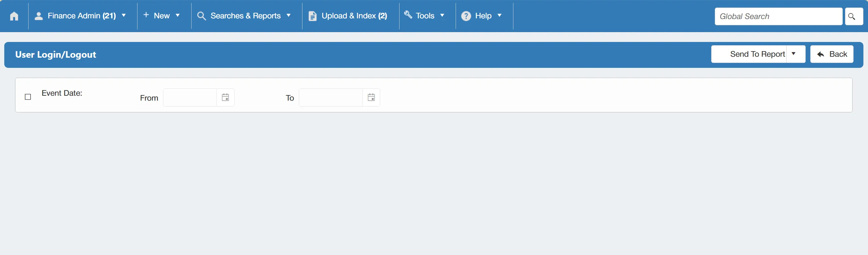The image size is (868, 255).
Task: Click the Event Date label
Action: [62, 93]
